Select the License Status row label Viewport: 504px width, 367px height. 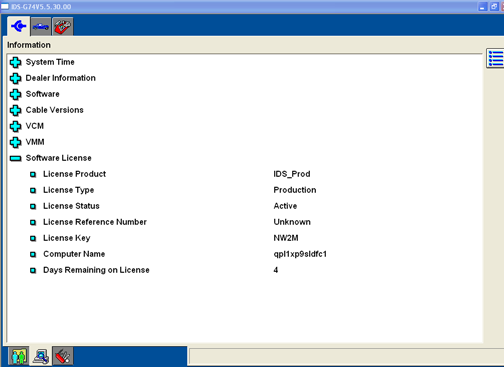point(71,206)
